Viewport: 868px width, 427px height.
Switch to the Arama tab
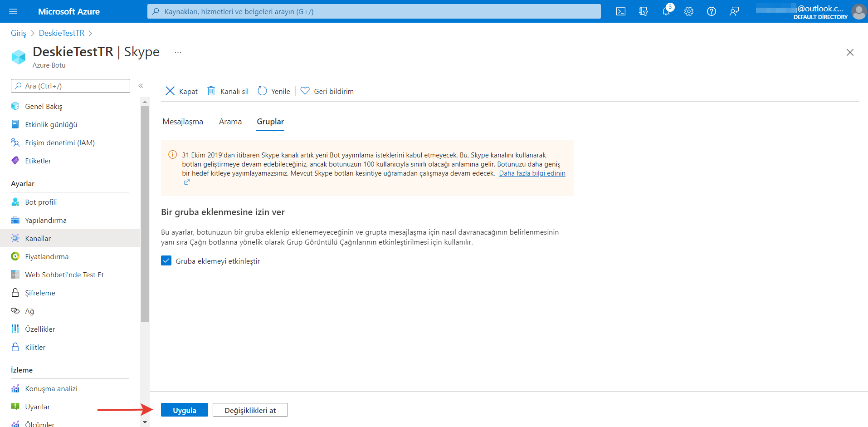pos(230,122)
